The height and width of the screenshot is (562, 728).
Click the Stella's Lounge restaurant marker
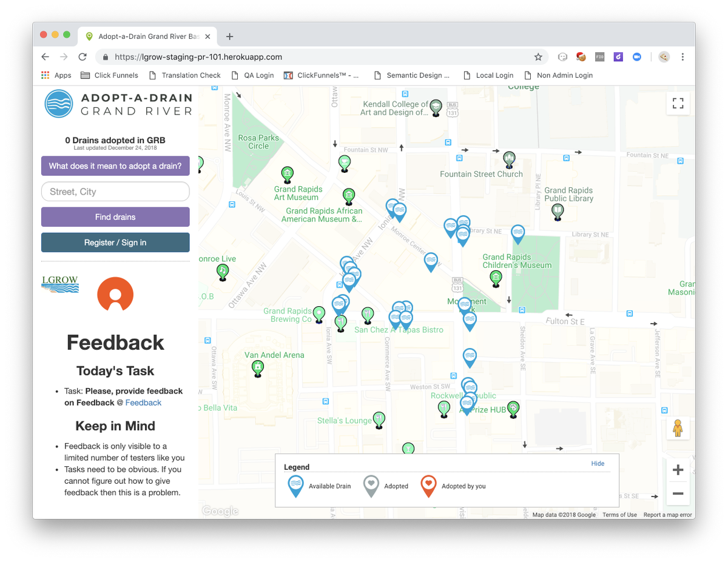pyautogui.click(x=380, y=420)
